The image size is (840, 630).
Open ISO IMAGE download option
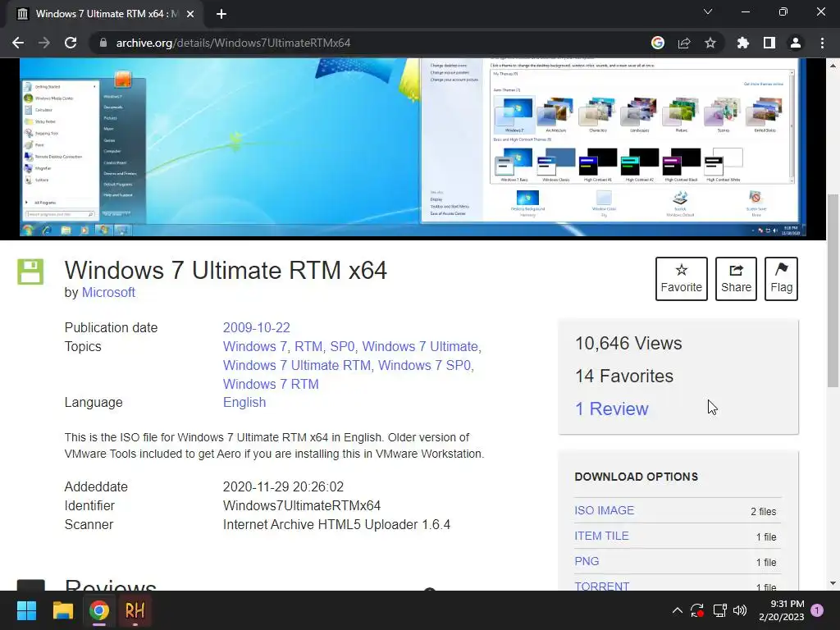pyautogui.click(x=605, y=510)
